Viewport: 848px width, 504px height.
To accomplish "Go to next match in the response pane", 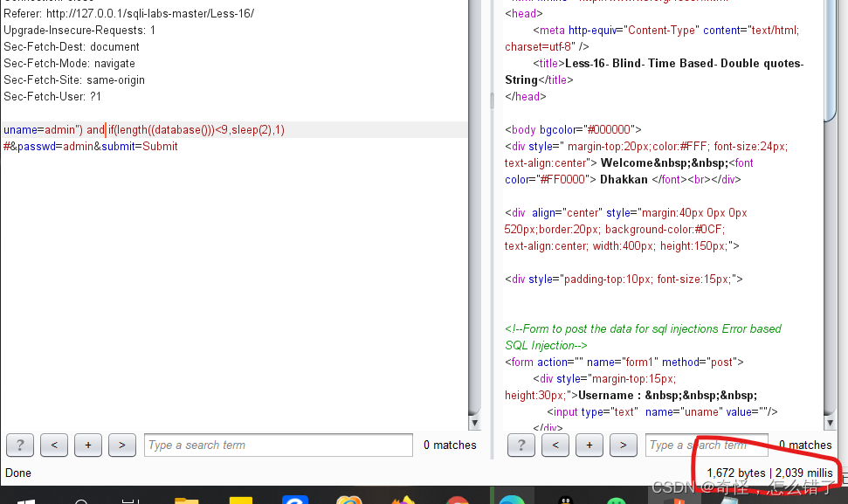I will pyautogui.click(x=624, y=445).
